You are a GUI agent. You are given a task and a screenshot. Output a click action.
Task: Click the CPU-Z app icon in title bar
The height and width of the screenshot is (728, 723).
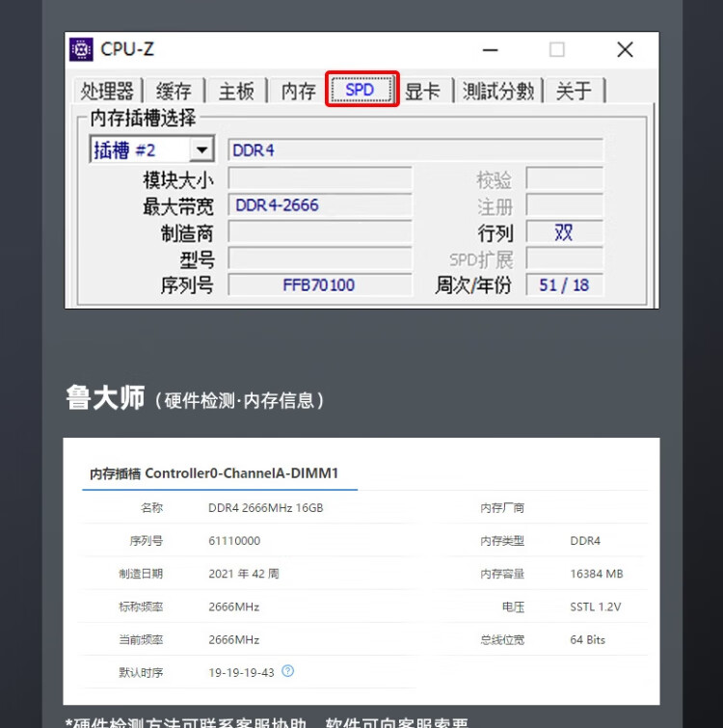pyautogui.click(x=81, y=50)
